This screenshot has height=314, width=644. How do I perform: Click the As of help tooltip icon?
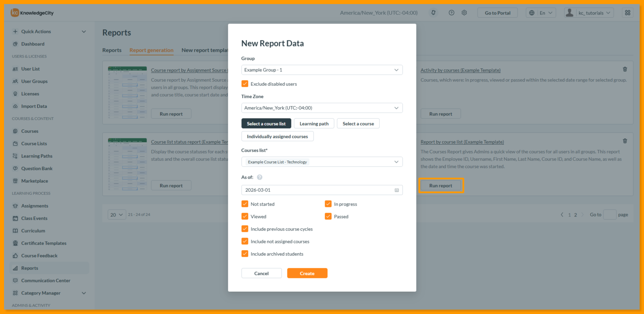click(259, 177)
